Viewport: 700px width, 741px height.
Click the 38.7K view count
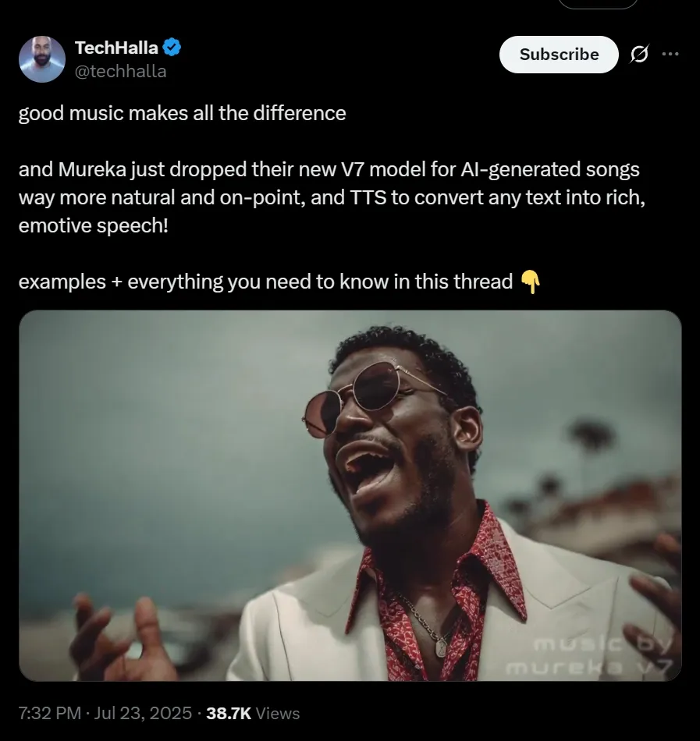pos(228,713)
